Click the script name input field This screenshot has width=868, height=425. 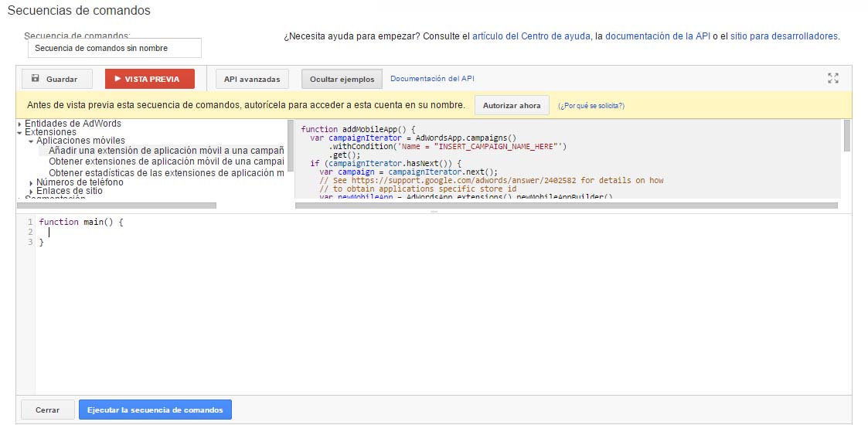coord(114,48)
